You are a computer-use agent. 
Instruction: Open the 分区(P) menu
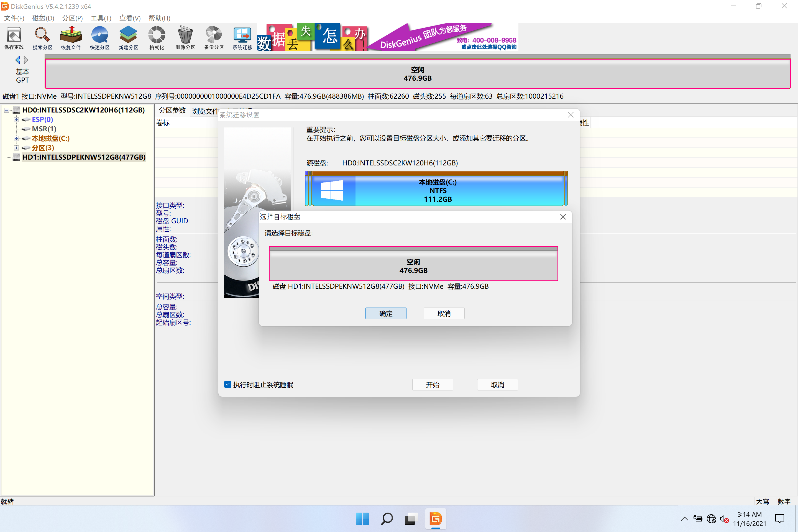(x=72, y=18)
